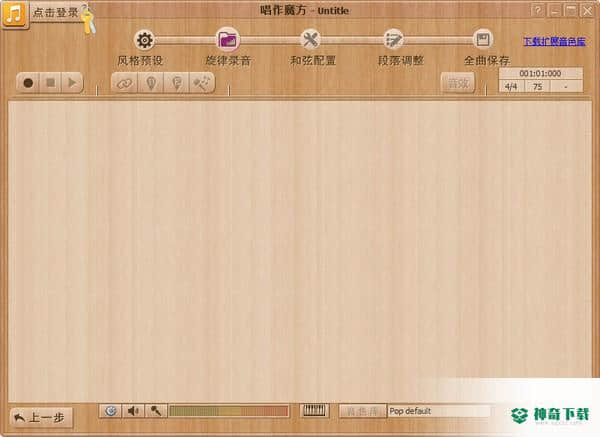Click the music notes wand icon
The image size is (600, 437).
pyautogui.click(x=202, y=83)
